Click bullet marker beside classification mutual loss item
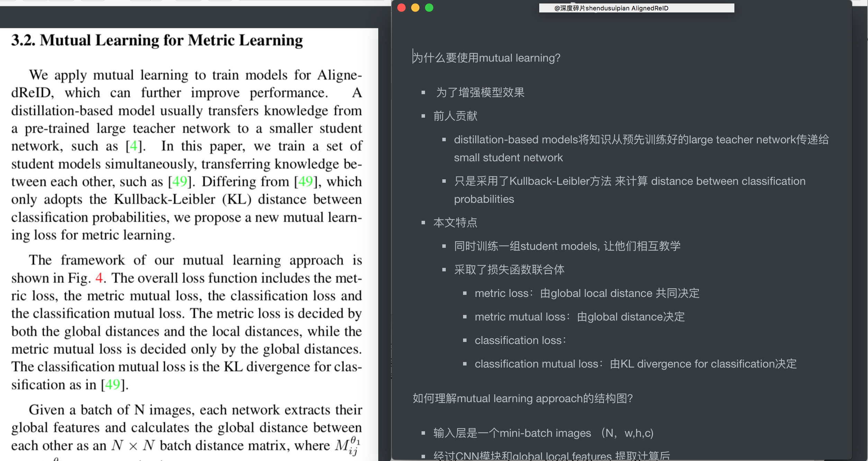 pyautogui.click(x=465, y=364)
